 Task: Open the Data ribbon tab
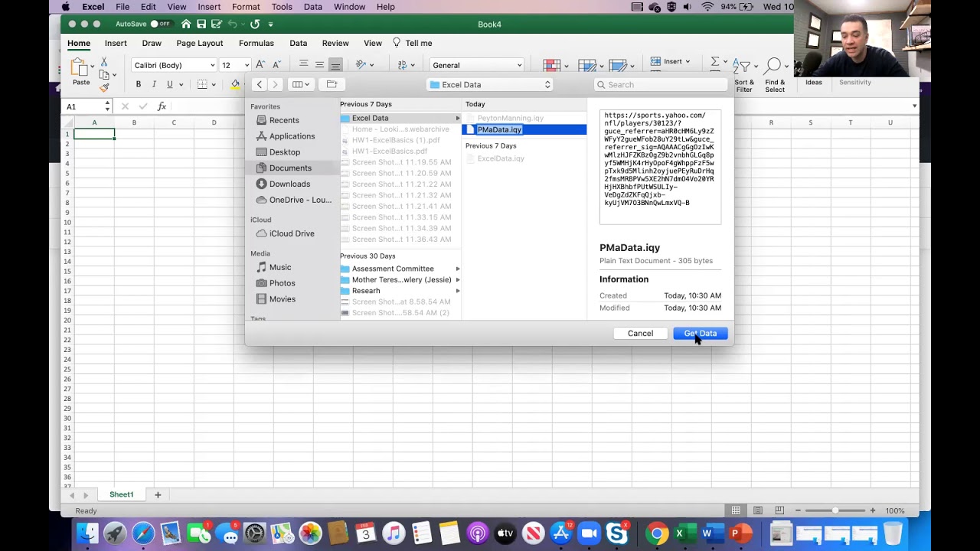pyautogui.click(x=298, y=43)
